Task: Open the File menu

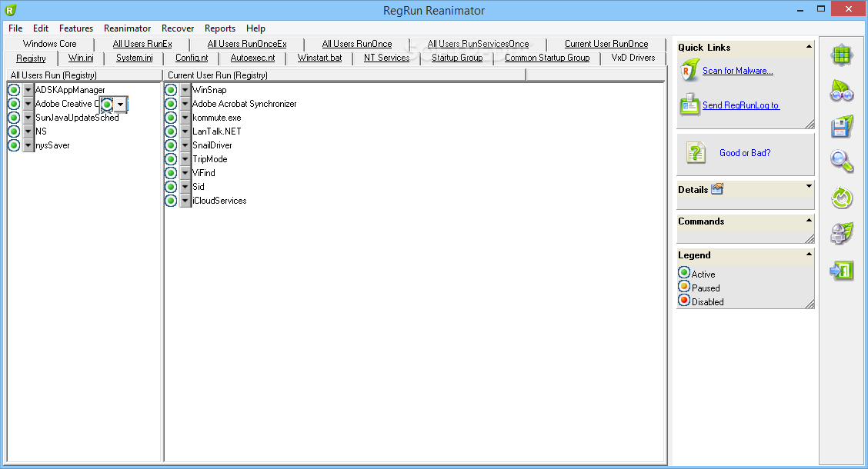Action: click(15, 28)
